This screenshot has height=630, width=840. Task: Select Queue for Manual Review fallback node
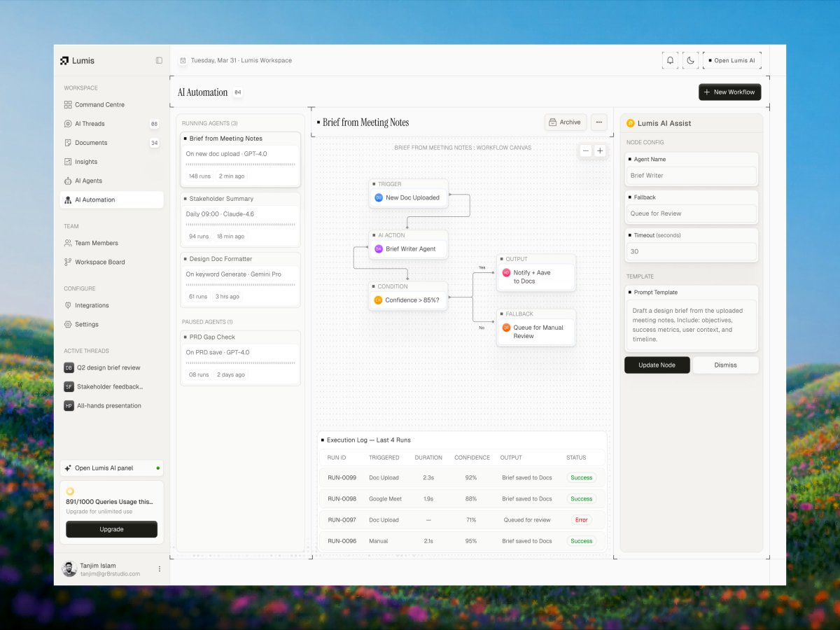pyautogui.click(x=536, y=327)
